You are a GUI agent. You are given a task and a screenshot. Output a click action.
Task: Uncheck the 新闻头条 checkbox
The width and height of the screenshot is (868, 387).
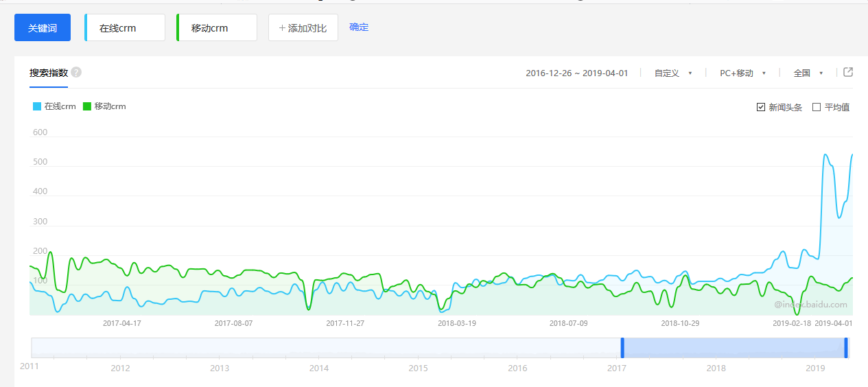pyautogui.click(x=761, y=107)
